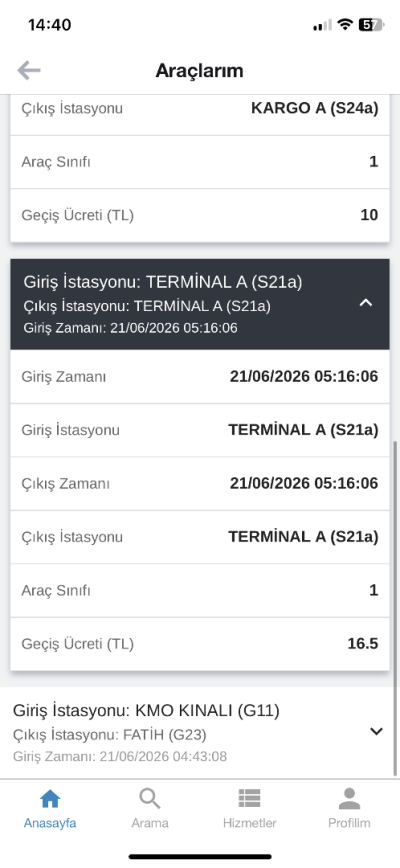Select the Anasayfa tab label
The height and width of the screenshot is (868, 400).
coord(50,823)
